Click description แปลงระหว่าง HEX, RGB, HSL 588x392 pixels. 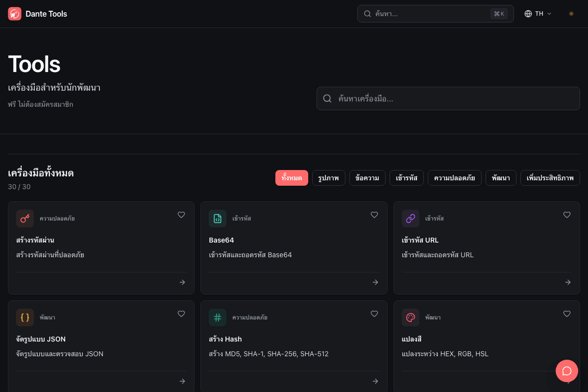(x=445, y=354)
